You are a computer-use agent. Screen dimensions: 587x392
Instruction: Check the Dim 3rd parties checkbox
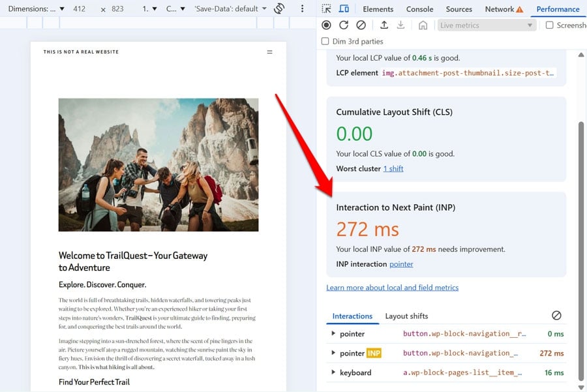pos(324,40)
